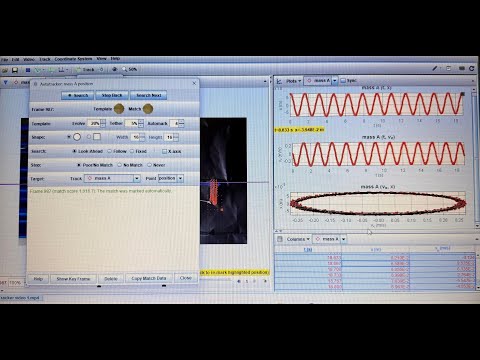Click the mass A (t, x) plot
The image size is (480, 360).
(x=377, y=105)
